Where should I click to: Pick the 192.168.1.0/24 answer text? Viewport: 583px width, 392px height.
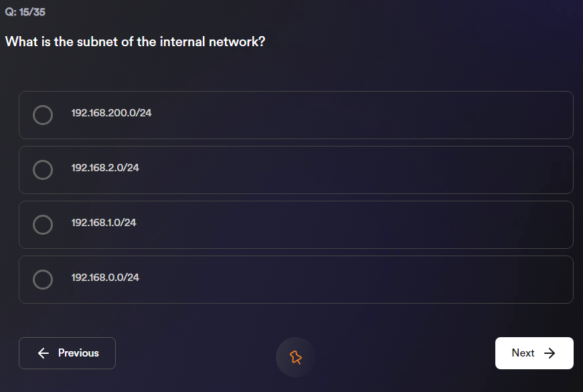coord(104,223)
